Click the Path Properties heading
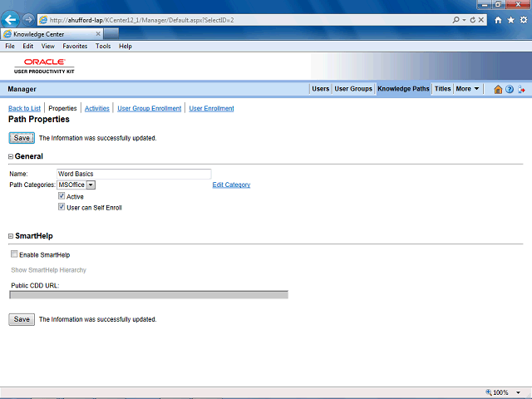This screenshot has height=399, width=532. click(x=39, y=120)
